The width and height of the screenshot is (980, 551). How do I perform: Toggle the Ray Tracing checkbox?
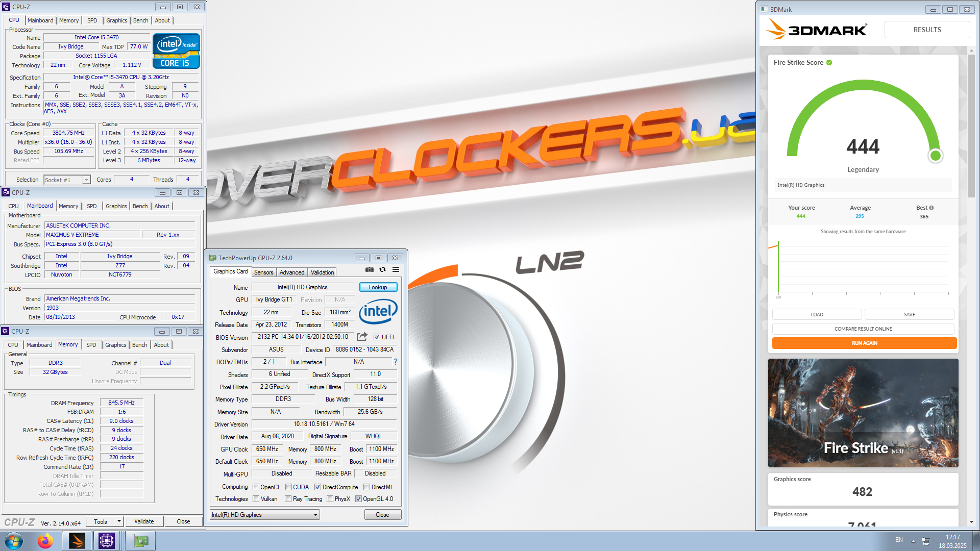tap(288, 499)
